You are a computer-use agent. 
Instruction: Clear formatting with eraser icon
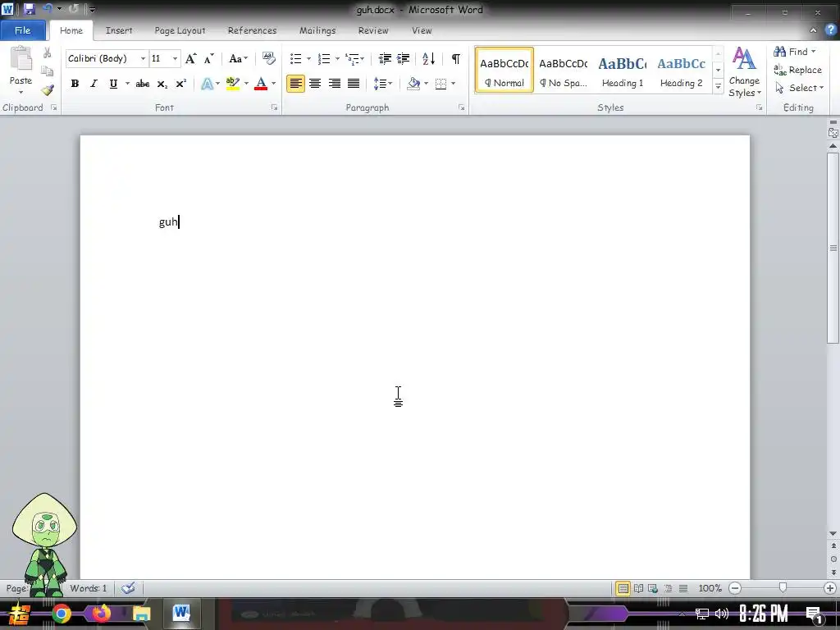268,58
